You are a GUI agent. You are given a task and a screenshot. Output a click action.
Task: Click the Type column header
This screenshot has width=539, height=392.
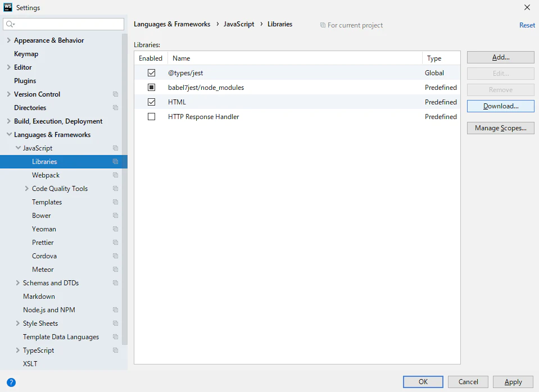pyautogui.click(x=441, y=58)
